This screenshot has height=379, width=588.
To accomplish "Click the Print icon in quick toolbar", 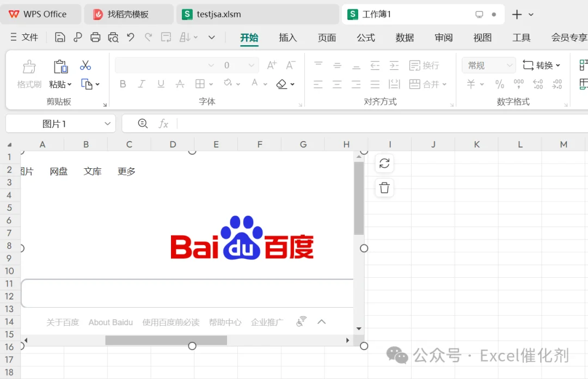I will tap(95, 37).
